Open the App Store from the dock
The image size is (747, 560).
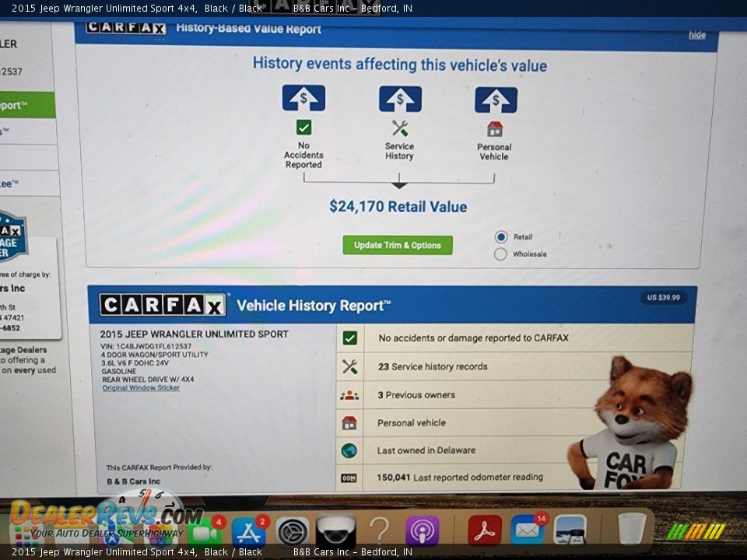pyautogui.click(x=248, y=531)
